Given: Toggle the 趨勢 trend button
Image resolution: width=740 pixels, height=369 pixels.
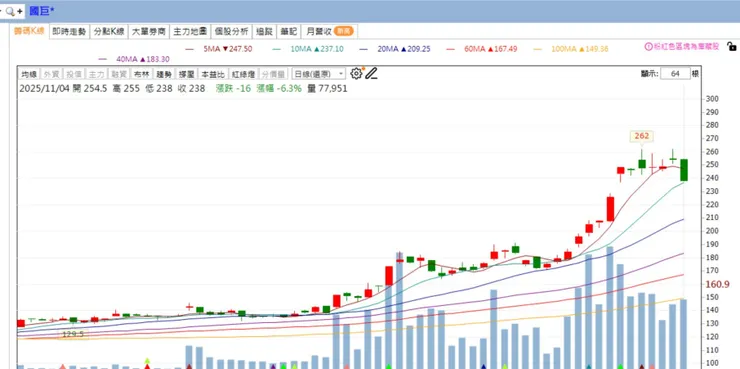Looking at the screenshot, I should pos(164,74).
